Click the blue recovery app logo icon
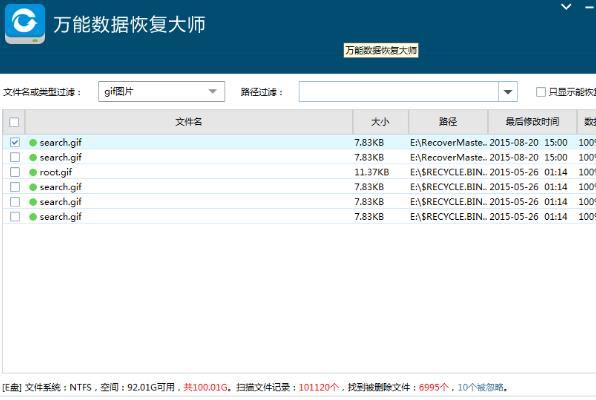596x400 pixels. pyautogui.click(x=25, y=24)
